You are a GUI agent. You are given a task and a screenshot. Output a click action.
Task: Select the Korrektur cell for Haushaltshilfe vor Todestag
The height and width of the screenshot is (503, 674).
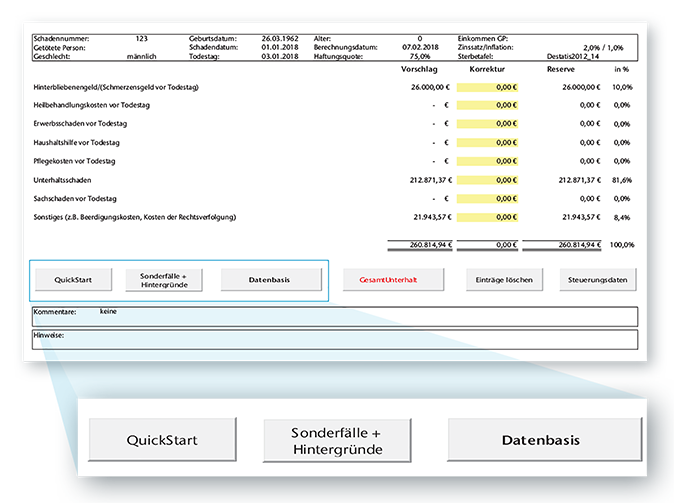click(491, 142)
